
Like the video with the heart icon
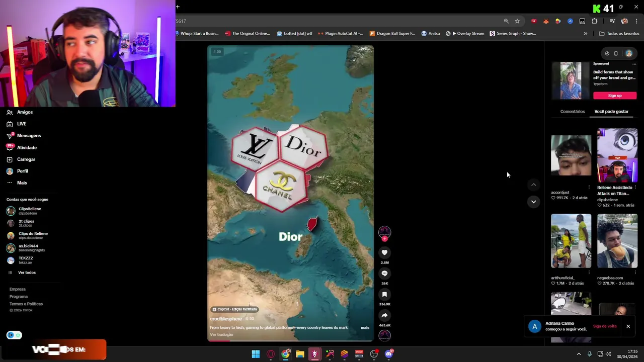[x=384, y=252]
